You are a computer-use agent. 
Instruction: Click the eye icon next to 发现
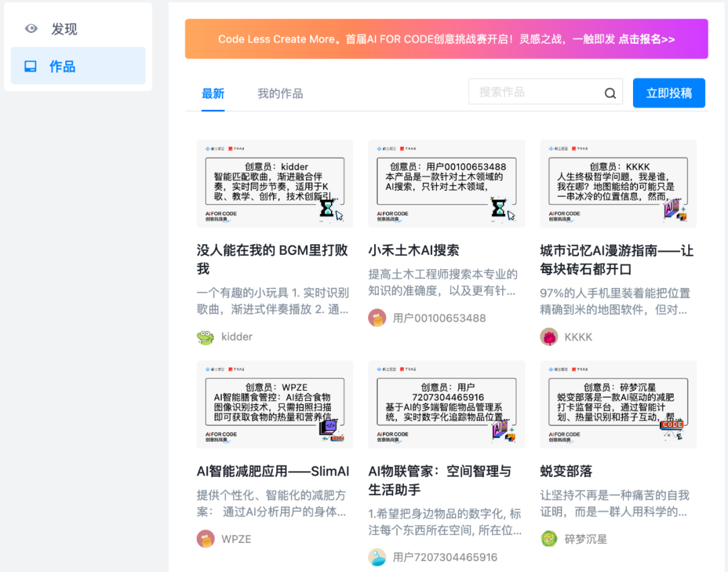coord(31,29)
